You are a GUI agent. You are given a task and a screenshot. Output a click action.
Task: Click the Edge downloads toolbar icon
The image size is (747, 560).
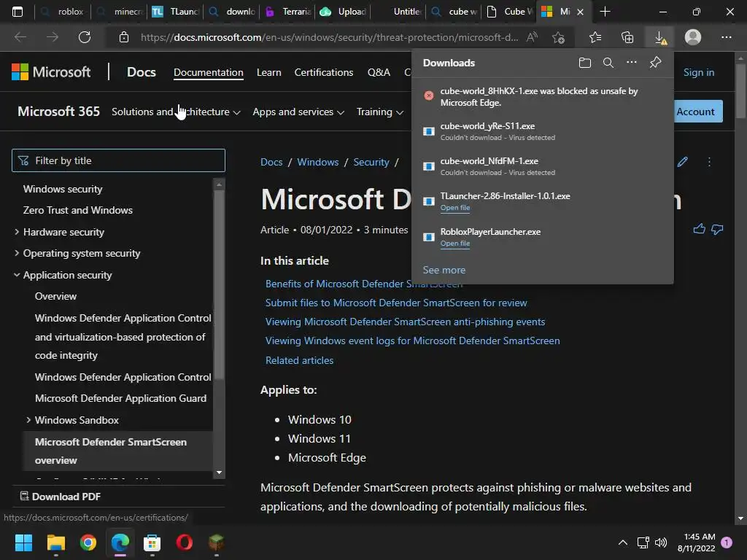(x=659, y=37)
